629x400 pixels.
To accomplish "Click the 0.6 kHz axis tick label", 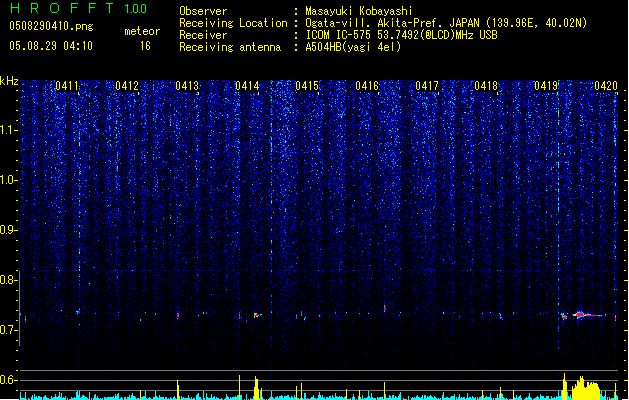I will 9,380.
